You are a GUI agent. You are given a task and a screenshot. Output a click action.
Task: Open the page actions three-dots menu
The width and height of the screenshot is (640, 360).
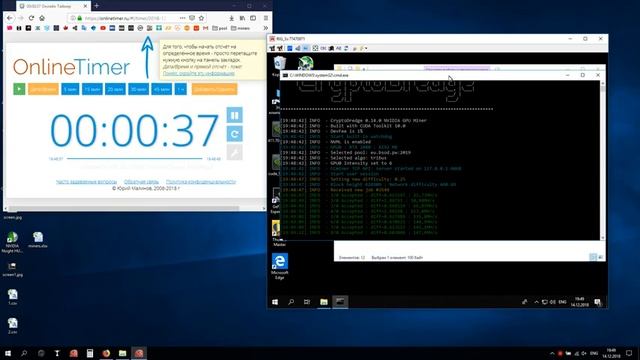182,18
